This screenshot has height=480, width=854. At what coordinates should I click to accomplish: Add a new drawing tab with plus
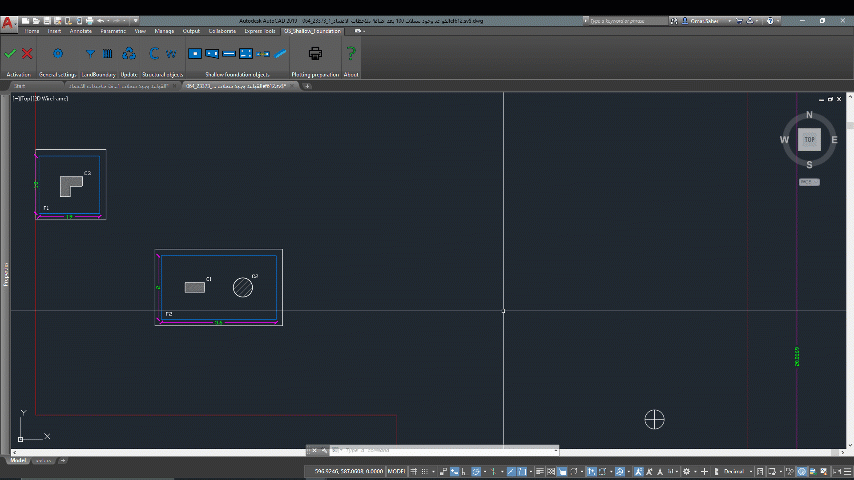307,86
